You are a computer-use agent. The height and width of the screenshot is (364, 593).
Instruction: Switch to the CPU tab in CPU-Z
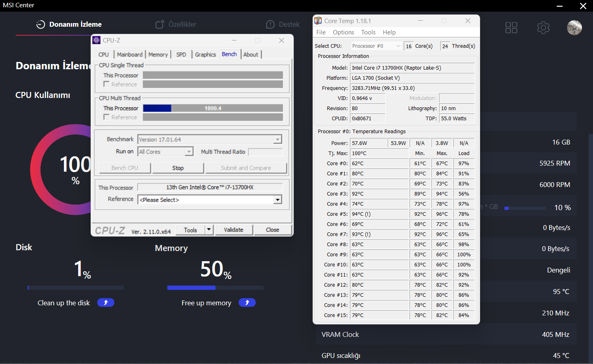104,54
